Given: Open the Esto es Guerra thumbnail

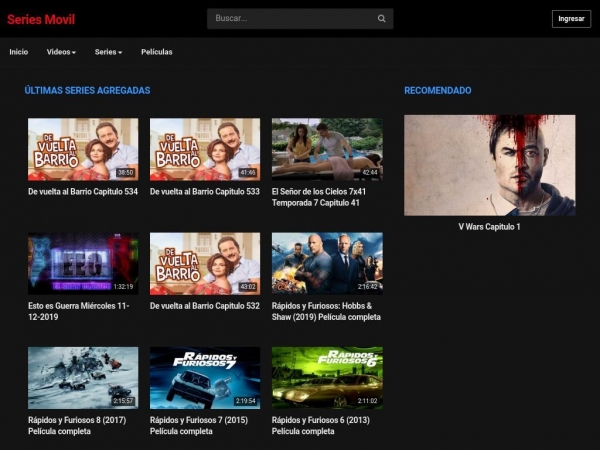Looking at the screenshot, I should pos(83,264).
